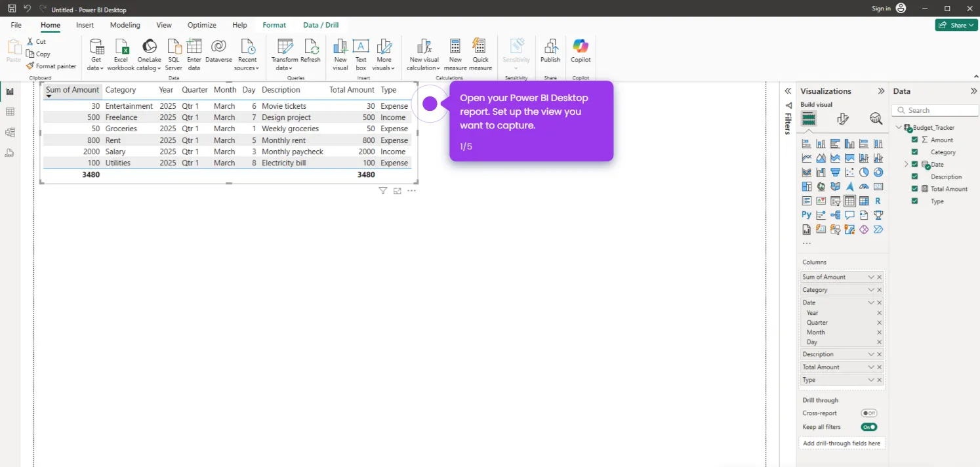Expand the Filters pane
This screenshot has width=980, height=467.
pos(788,91)
